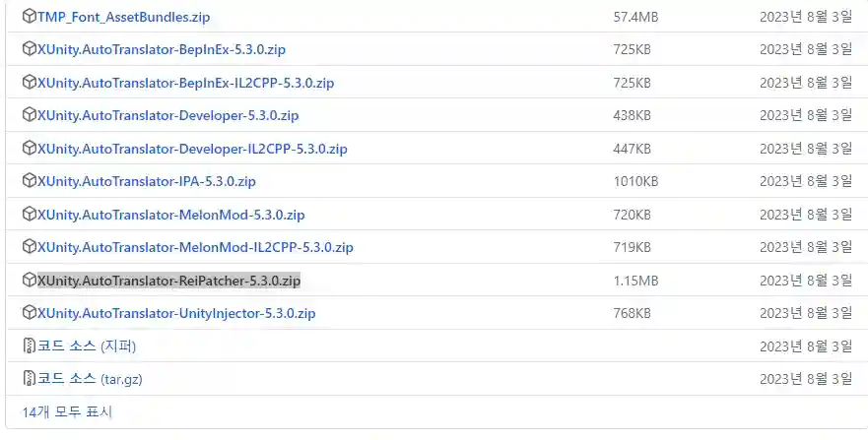Click package icon beside ReiPatcher-5.3.0.zip
The height and width of the screenshot is (440, 868).
coord(29,281)
